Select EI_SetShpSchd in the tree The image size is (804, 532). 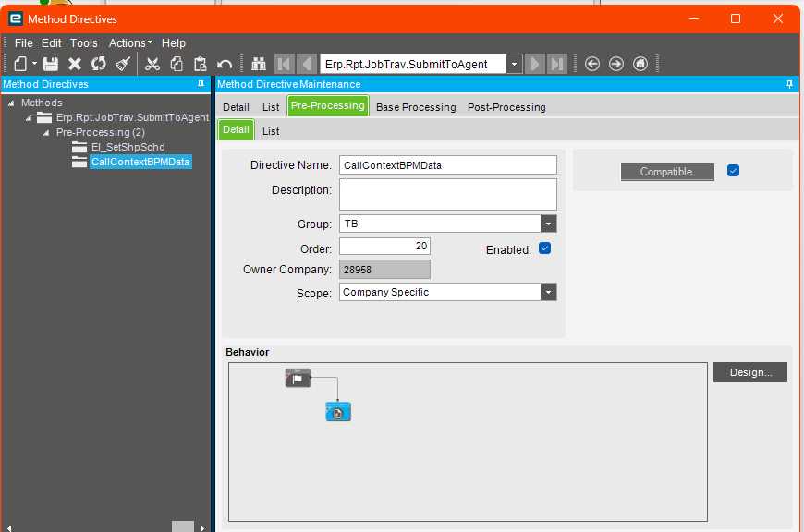[128, 147]
